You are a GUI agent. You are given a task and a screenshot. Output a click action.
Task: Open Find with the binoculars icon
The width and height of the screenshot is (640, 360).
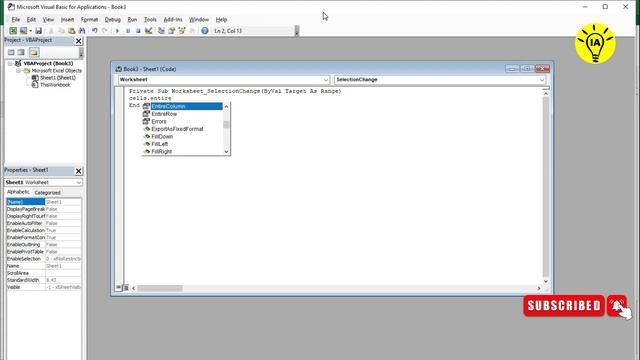pyautogui.click(x=82, y=31)
